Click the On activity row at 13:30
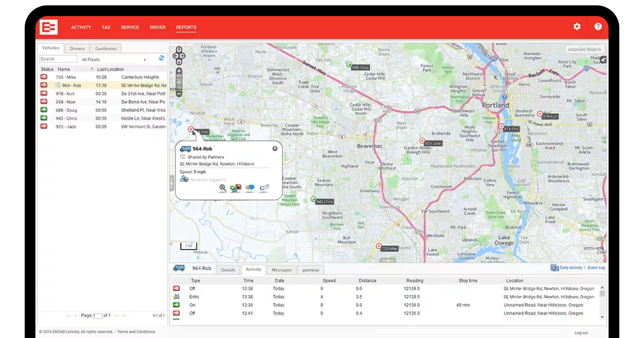Screen dimensions: 644x338 pyautogui.click(x=384, y=305)
